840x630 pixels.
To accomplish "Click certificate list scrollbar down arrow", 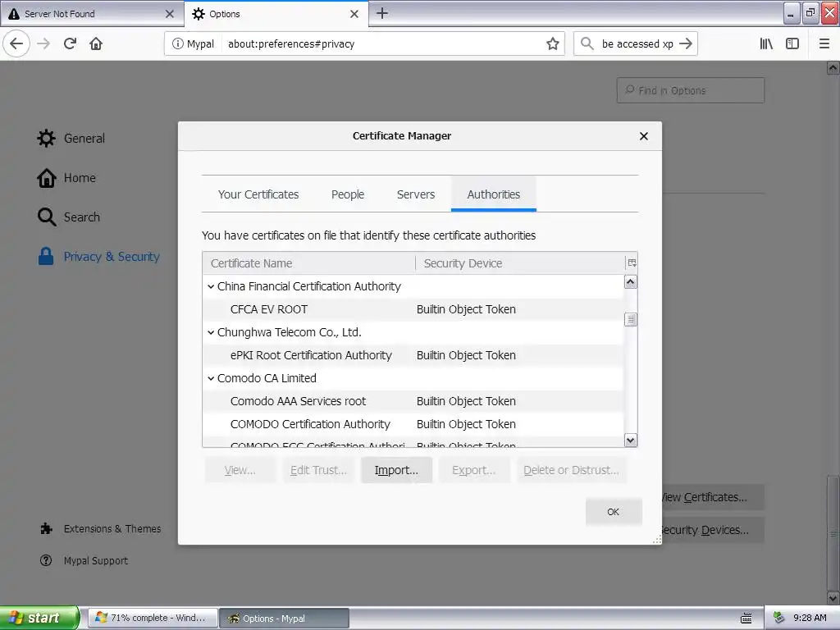I will click(631, 440).
